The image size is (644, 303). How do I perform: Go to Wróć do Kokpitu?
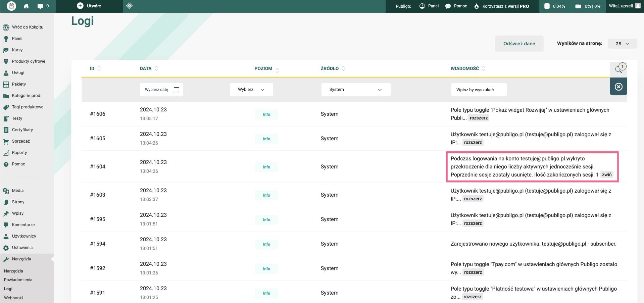click(x=28, y=27)
